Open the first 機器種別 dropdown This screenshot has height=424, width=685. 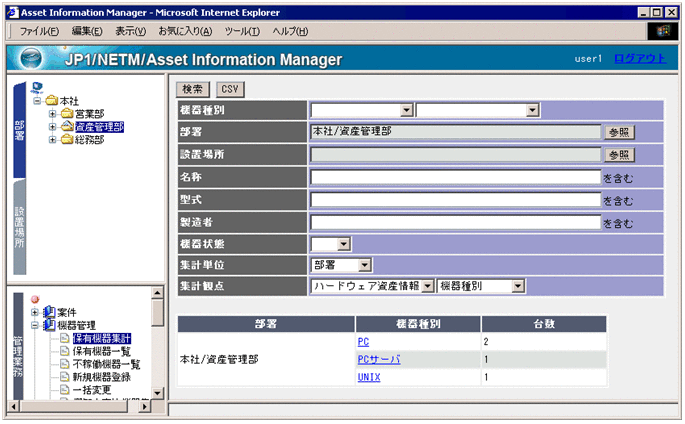click(x=407, y=110)
